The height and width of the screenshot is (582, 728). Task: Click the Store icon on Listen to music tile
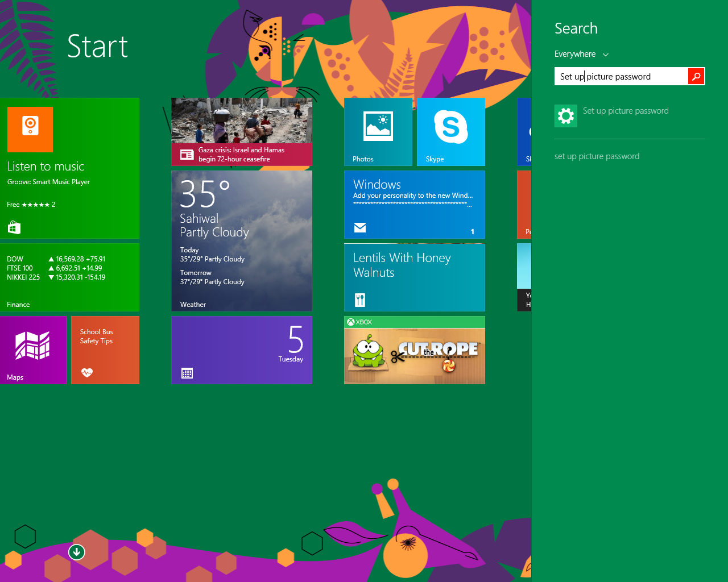14,227
